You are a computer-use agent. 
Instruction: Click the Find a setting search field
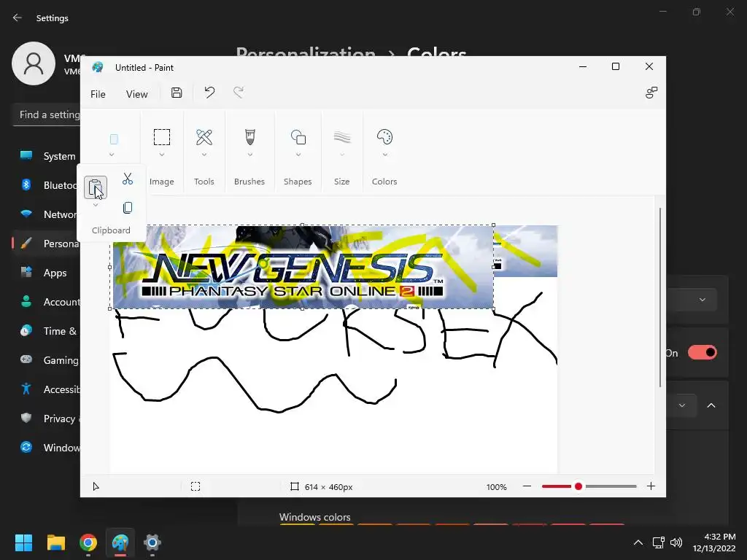(x=47, y=114)
